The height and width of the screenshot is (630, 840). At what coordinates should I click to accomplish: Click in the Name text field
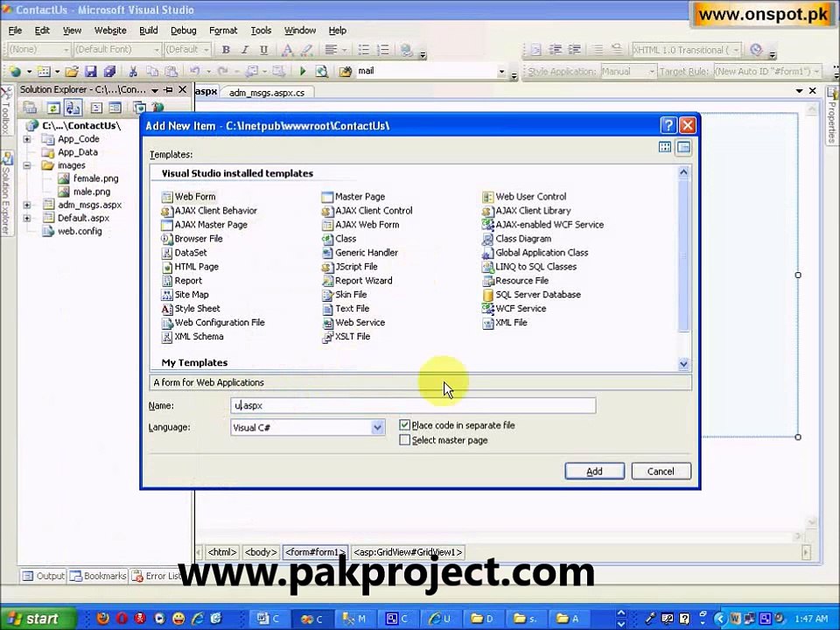413,405
